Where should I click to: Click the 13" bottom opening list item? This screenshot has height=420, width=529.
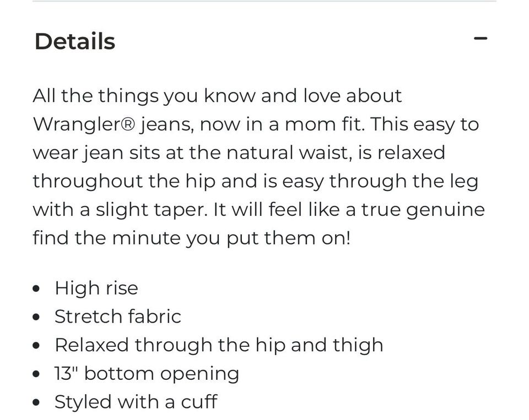click(147, 374)
